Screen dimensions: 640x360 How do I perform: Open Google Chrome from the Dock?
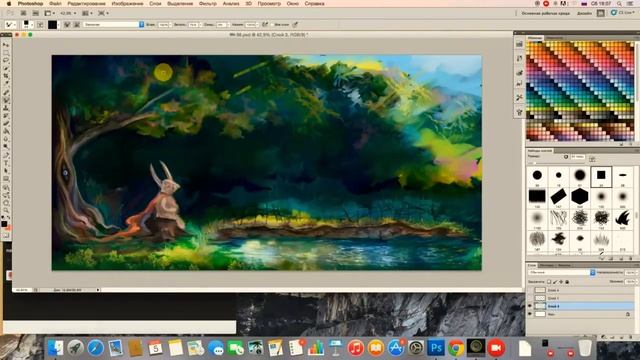456,348
